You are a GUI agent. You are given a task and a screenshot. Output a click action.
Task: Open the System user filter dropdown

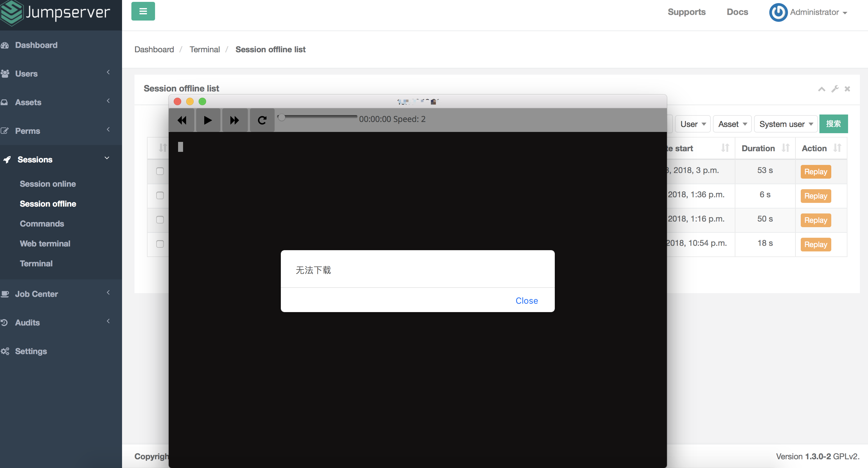pos(785,124)
